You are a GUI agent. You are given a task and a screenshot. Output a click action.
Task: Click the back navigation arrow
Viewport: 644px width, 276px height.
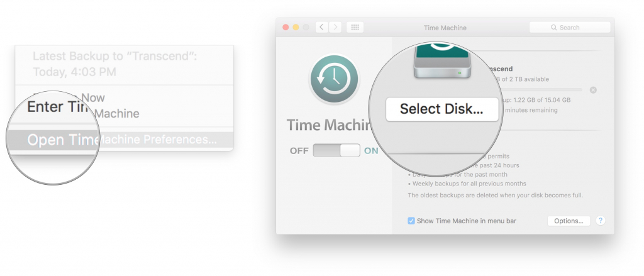point(321,27)
